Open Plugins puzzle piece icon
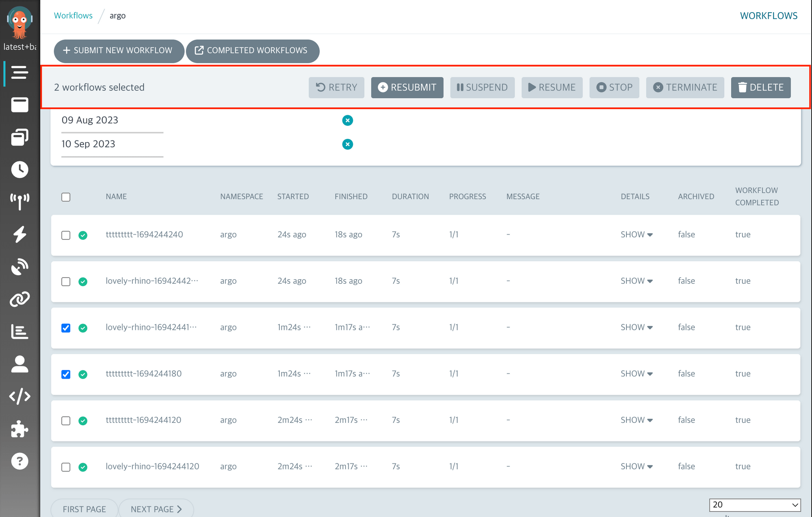Viewport: 812px width, 517px height. point(19,429)
